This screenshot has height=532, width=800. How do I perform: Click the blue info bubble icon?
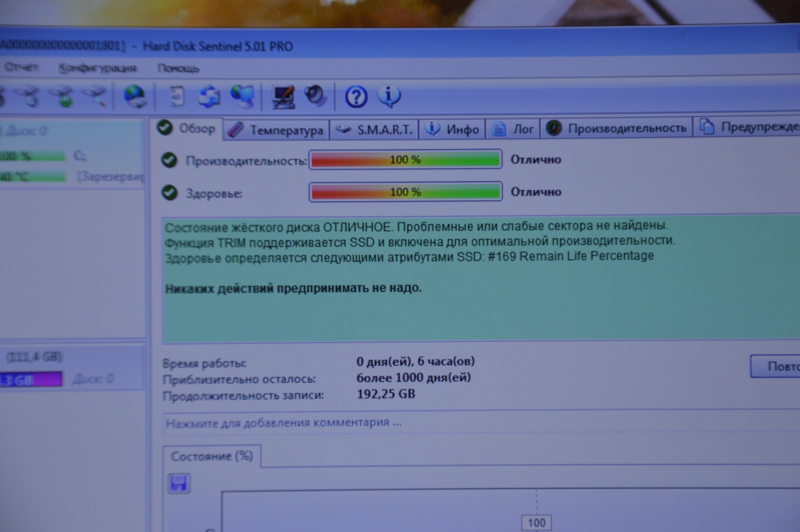point(389,96)
